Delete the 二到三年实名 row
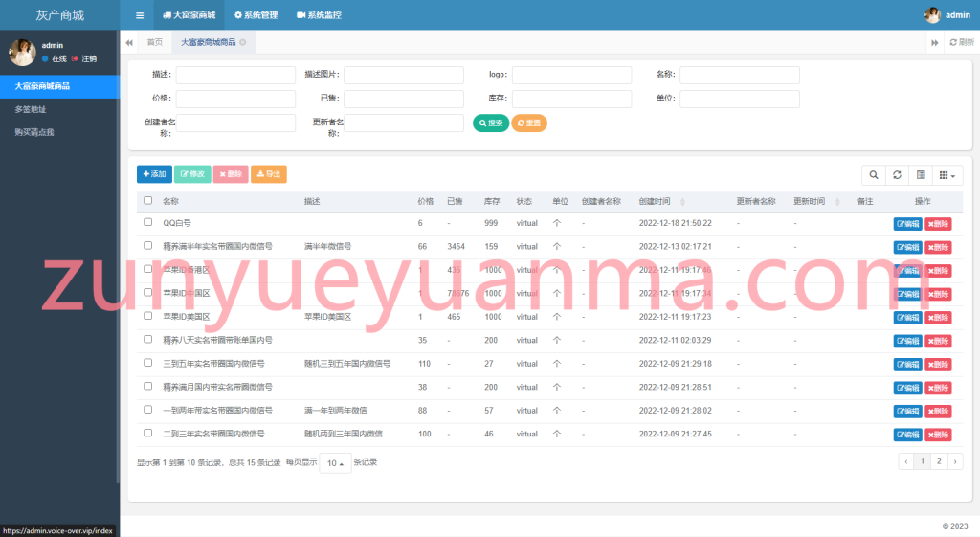980x537 pixels. pyautogui.click(x=938, y=436)
